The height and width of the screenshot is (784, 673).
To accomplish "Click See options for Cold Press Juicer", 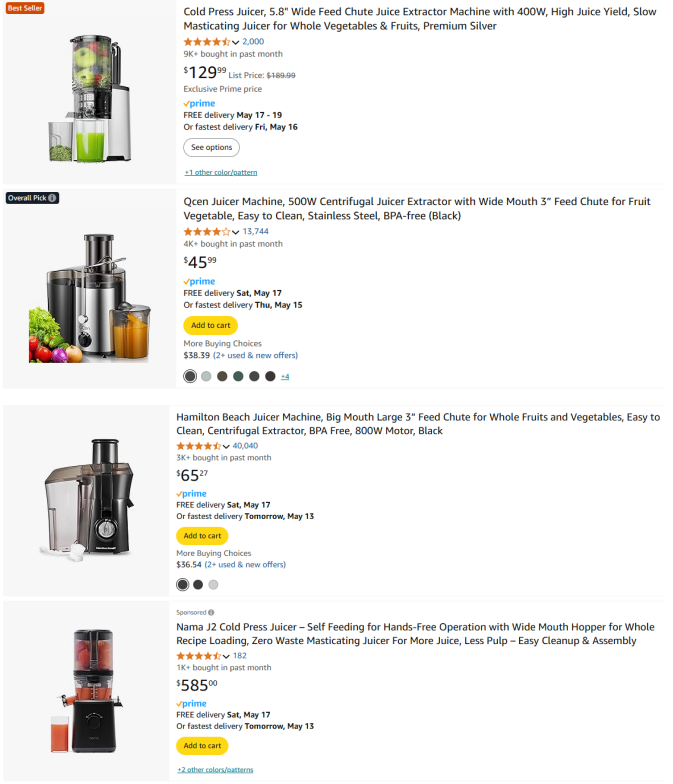I will [x=212, y=148].
